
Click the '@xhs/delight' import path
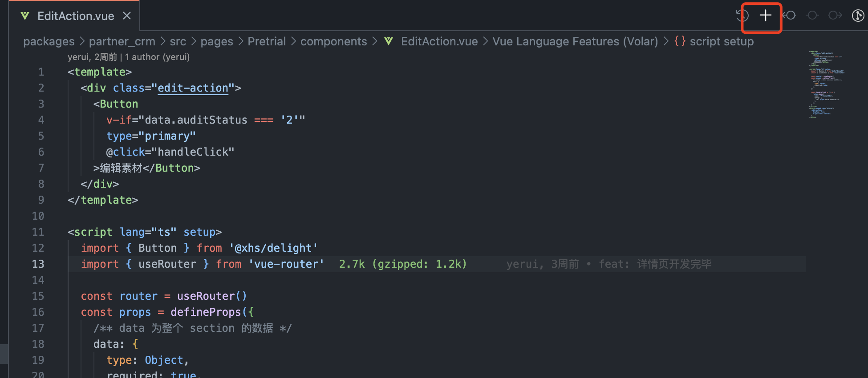coord(273,248)
